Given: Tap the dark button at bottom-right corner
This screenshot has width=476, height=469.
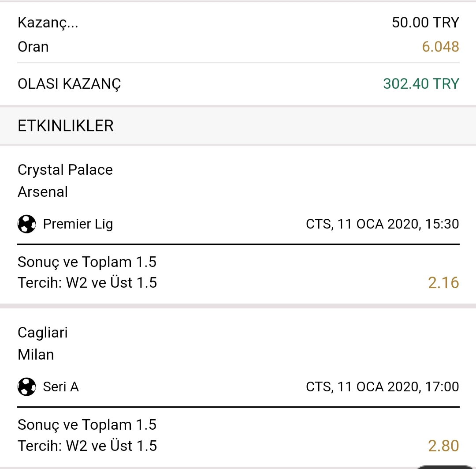Looking at the screenshot, I should (x=444, y=467).
